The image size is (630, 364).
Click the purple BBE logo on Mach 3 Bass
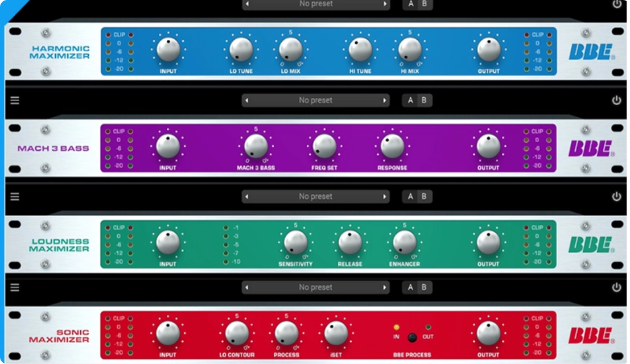[591, 148]
